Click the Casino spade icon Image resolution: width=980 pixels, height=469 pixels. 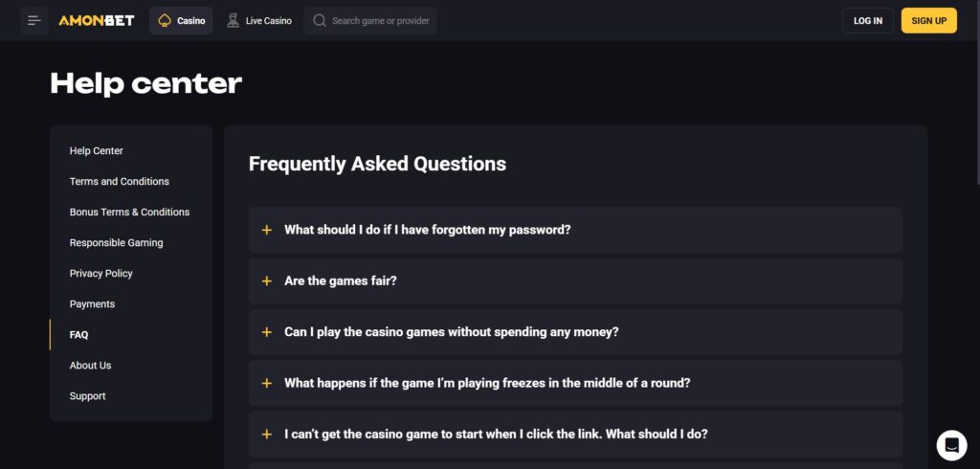click(x=165, y=20)
